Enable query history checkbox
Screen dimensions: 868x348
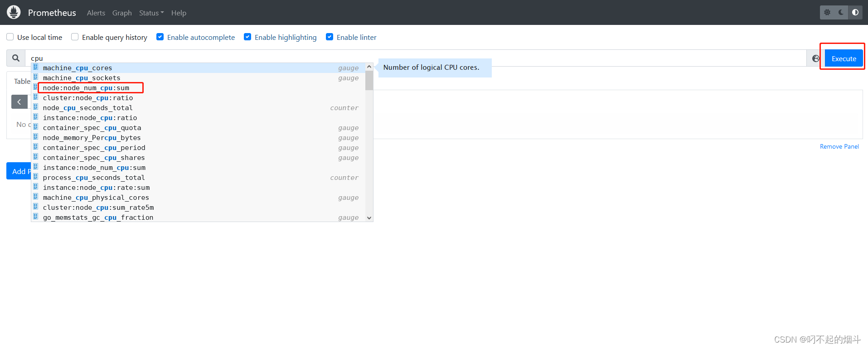pos(75,37)
